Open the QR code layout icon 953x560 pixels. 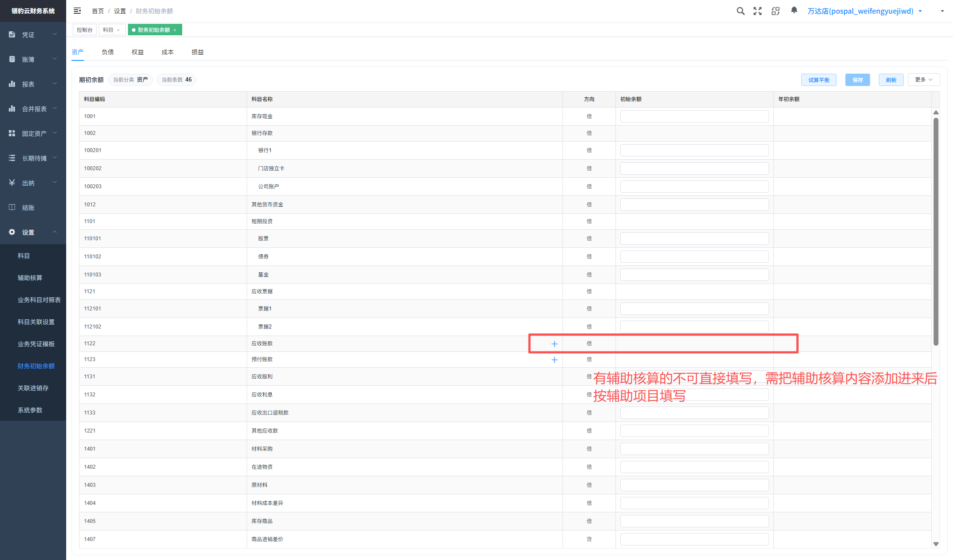click(x=776, y=11)
